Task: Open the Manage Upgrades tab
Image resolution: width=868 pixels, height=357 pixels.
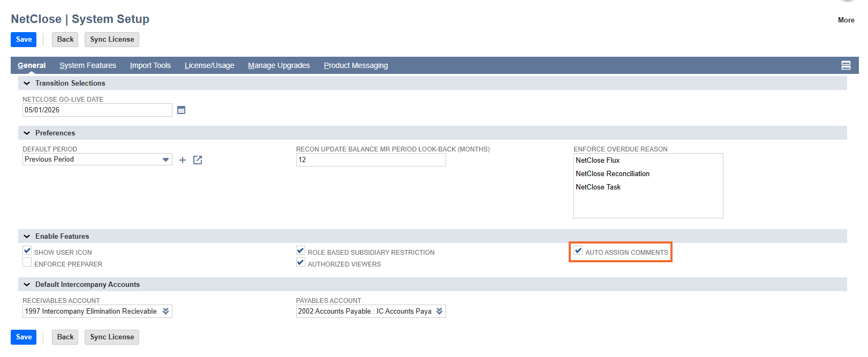Action: pyautogui.click(x=279, y=65)
